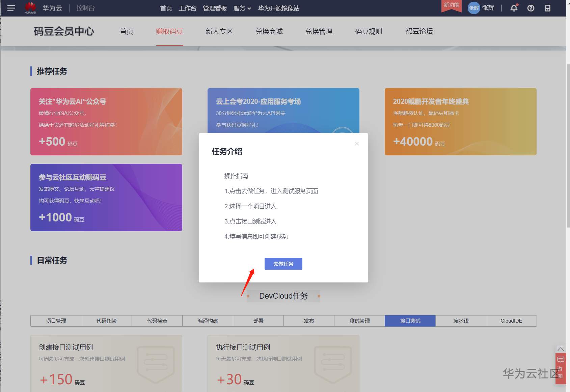Open the mobile device icon in header

point(548,8)
